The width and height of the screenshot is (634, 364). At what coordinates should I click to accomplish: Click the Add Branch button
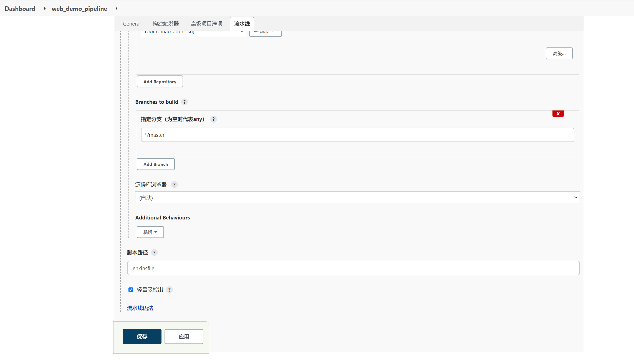[156, 164]
